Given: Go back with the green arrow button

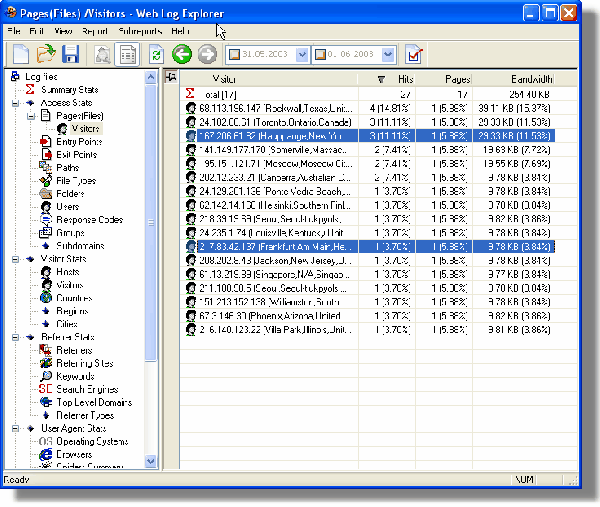Looking at the screenshot, I should [x=182, y=55].
